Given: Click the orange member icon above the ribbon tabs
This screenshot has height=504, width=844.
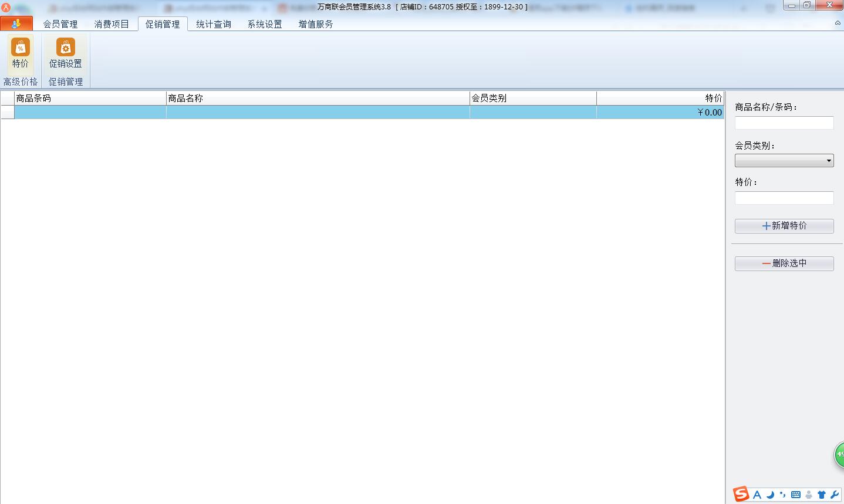Looking at the screenshot, I should point(16,23).
